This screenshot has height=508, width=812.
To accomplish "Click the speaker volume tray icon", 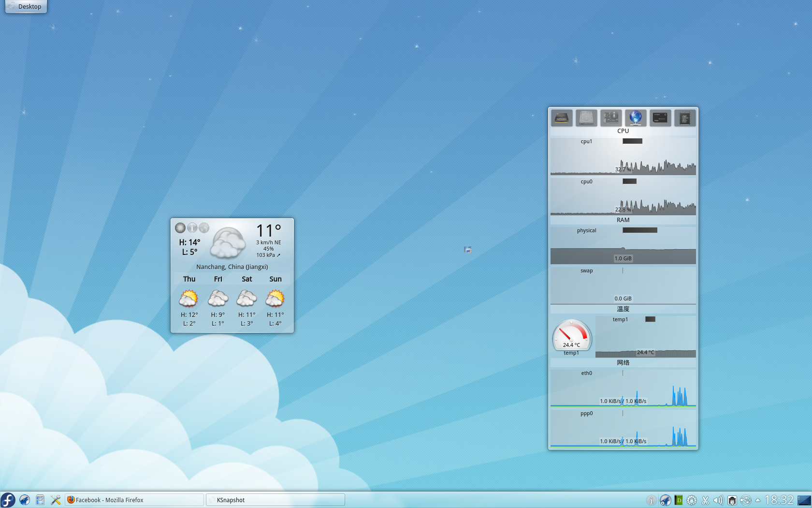I will (x=718, y=500).
